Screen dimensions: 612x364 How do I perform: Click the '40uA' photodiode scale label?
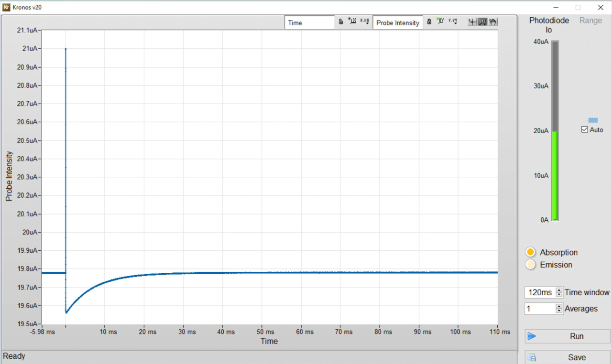[x=541, y=42]
